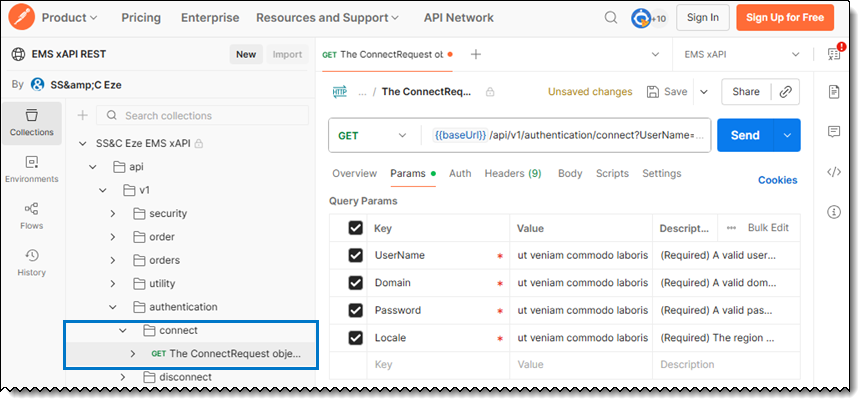
Task: Switch to the Settings tab
Action: [x=661, y=173]
